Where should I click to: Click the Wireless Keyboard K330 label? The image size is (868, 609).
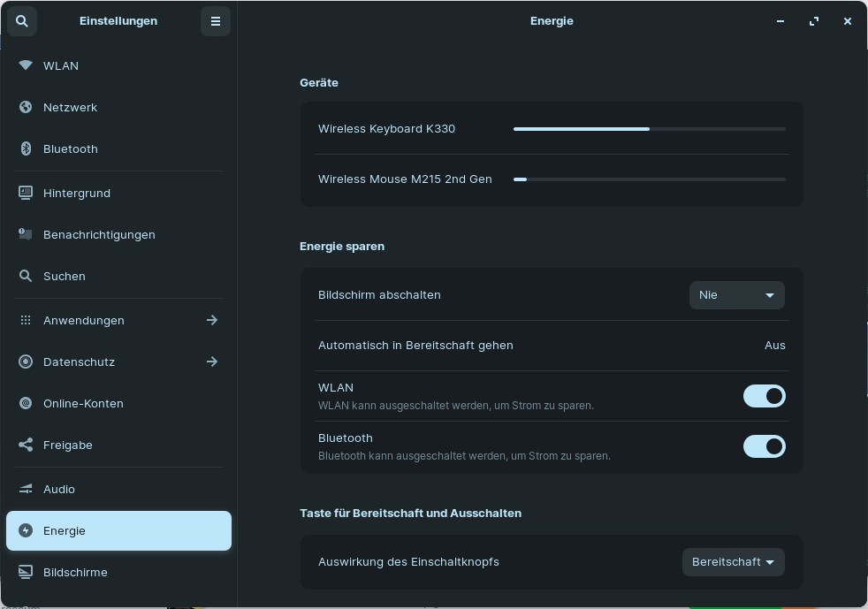click(x=386, y=129)
